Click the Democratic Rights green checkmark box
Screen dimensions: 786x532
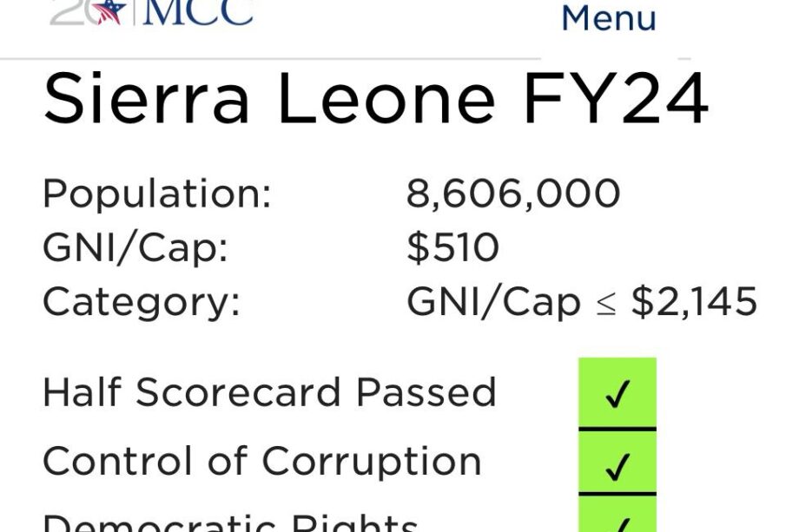[617, 514]
